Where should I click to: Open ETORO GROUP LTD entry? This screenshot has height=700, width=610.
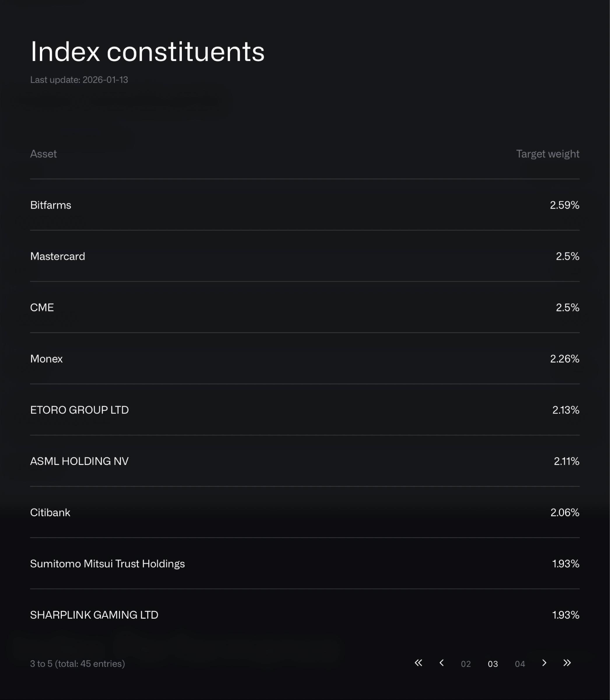click(x=79, y=410)
